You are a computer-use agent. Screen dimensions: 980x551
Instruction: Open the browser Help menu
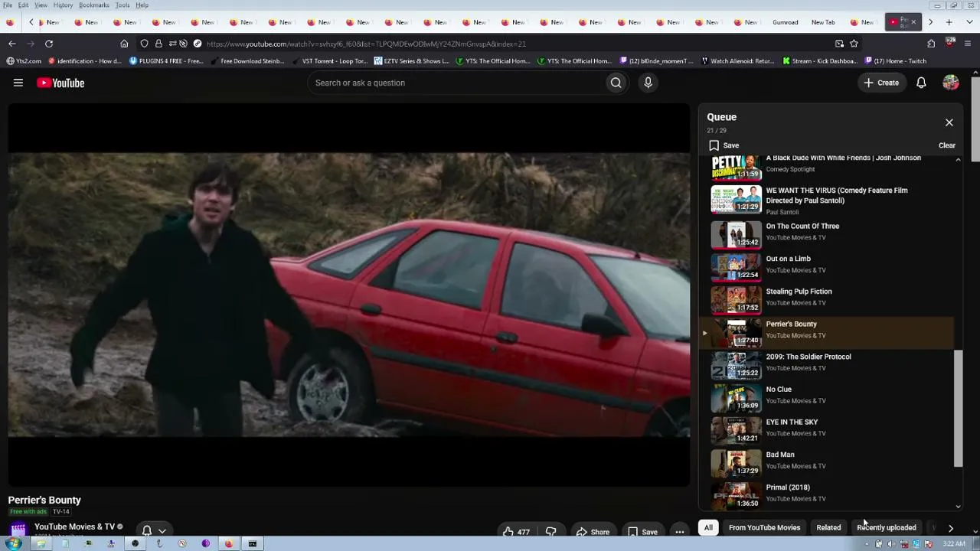coord(142,5)
